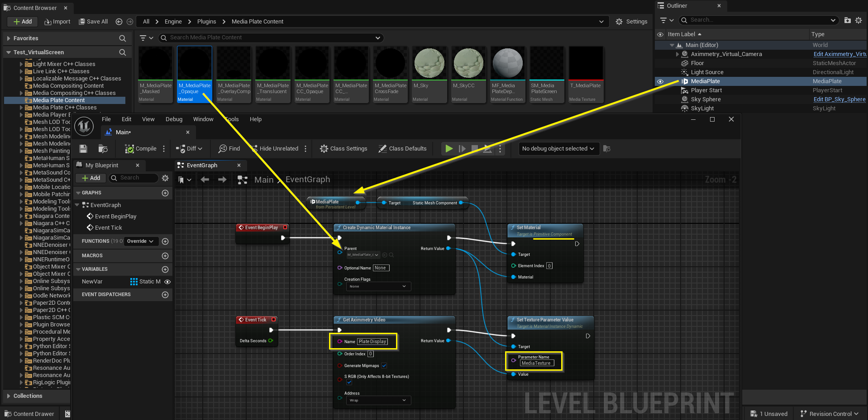Open Revision Control menu
The height and width of the screenshot is (420, 868).
tap(830, 414)
